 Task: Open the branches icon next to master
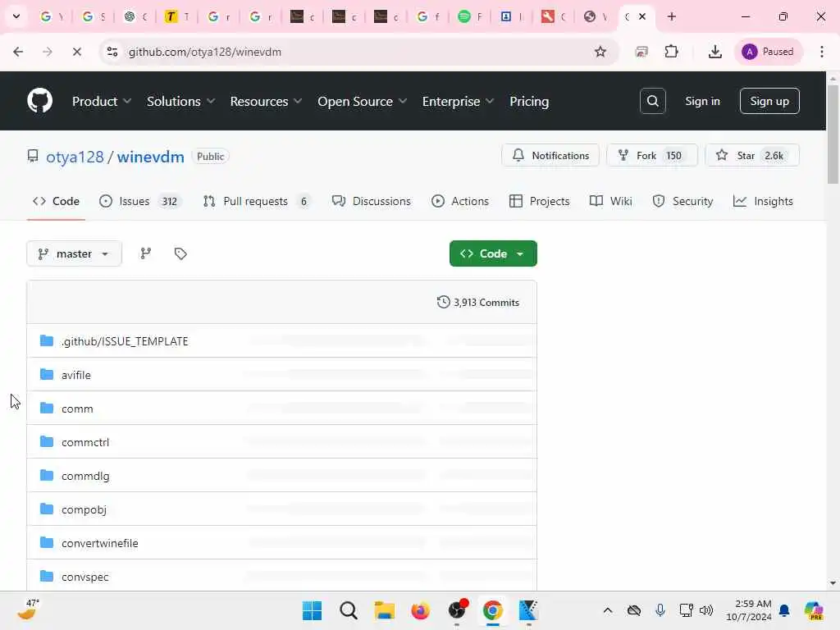click(x=146, y=253)
